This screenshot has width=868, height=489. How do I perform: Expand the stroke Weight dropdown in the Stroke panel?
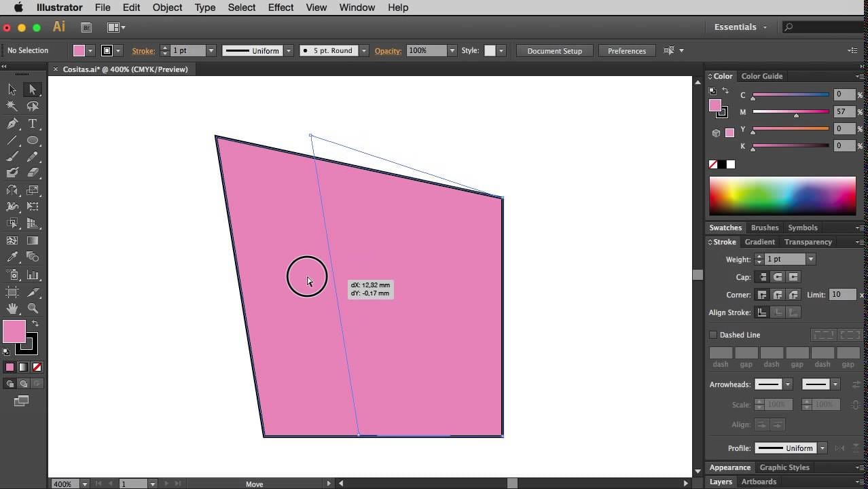click(810, 259)
